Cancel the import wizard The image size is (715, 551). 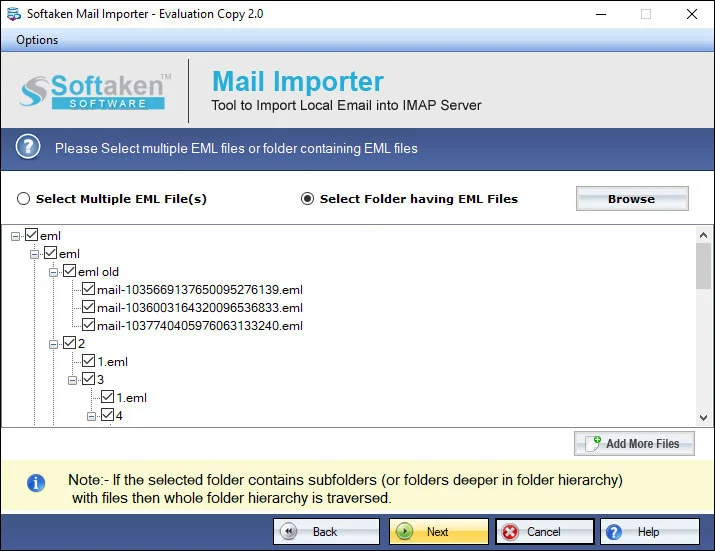(544, 531)
